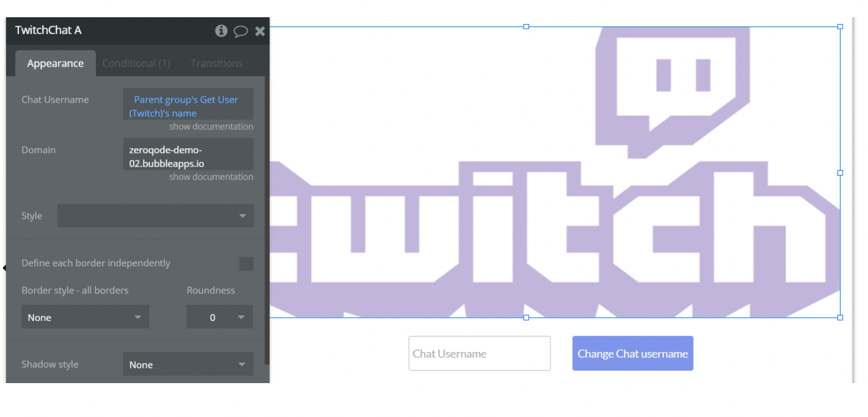Edit the Chat Username dynamic expression

coord(188,104)
